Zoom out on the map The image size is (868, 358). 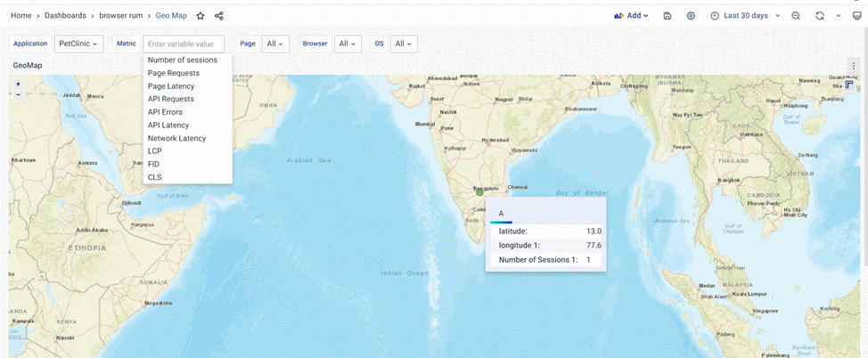pyautogui.click(x=18, y=94)
